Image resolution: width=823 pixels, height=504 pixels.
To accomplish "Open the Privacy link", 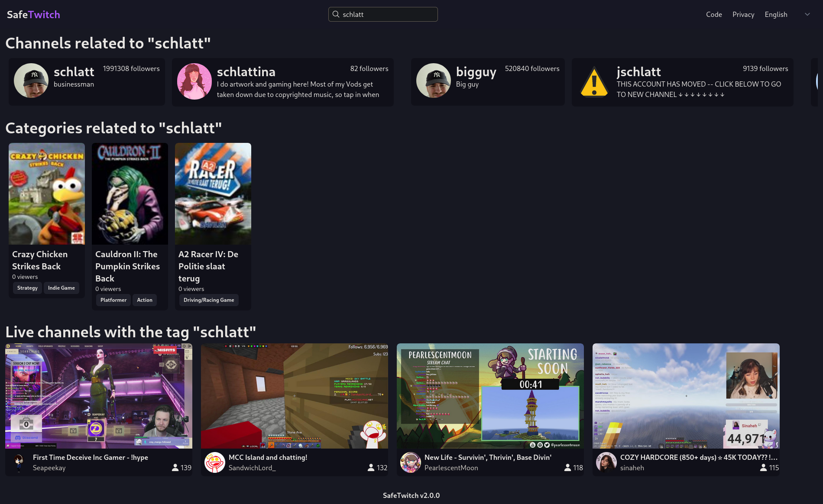I will tap(743, 14).
